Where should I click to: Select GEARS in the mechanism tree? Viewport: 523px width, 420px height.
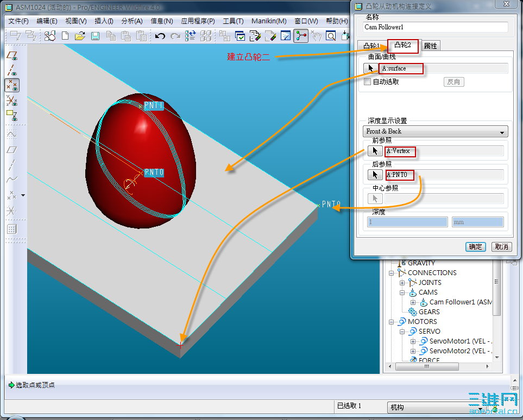coord(429,312)
